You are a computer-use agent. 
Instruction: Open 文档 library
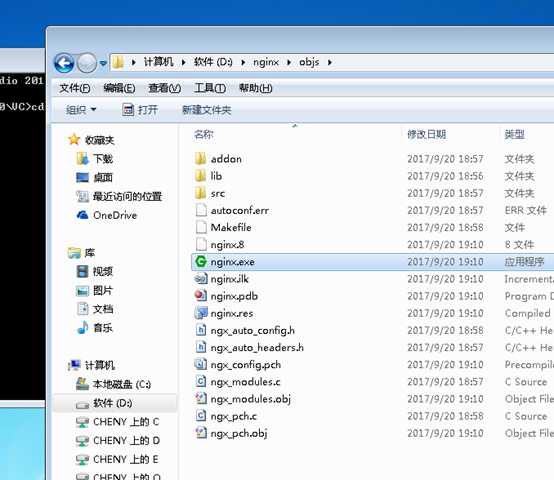[x=95, y=309]
